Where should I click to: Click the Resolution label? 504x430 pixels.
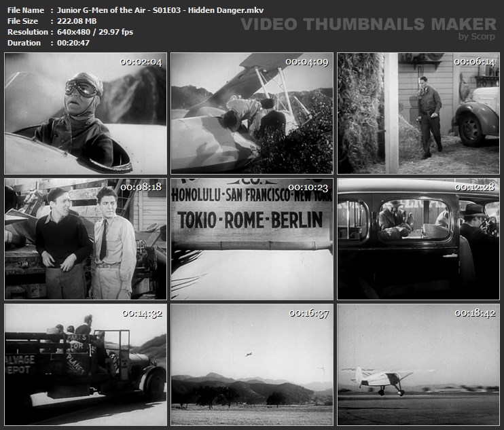click(x=28, y=32)
